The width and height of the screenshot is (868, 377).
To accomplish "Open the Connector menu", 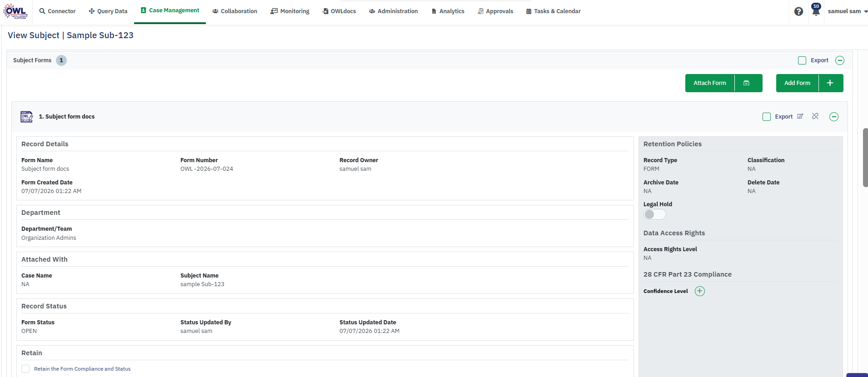I will tap(57, 11).
